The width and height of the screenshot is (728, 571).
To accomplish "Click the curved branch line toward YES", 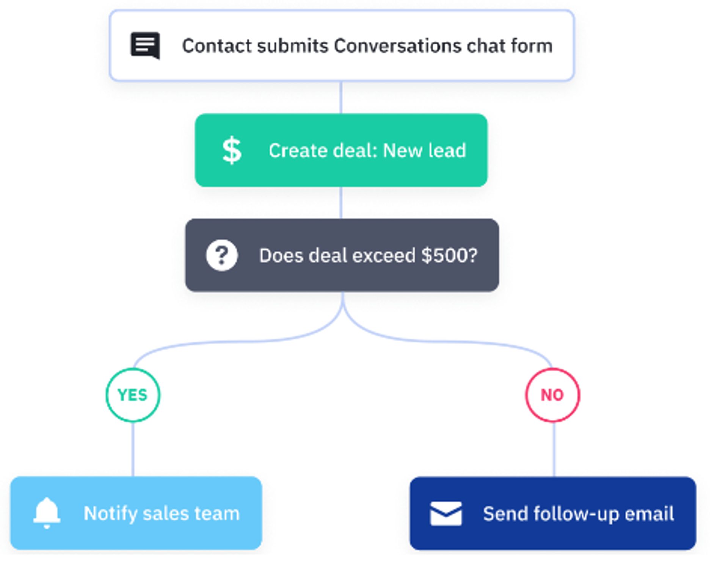I will pyautogui.click(x=235, y=342).
